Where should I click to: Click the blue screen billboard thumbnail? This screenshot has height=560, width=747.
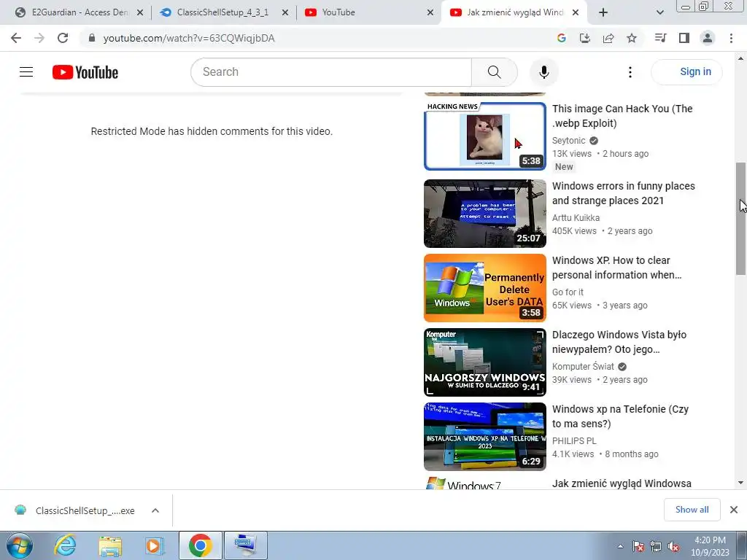coord(485,214)
